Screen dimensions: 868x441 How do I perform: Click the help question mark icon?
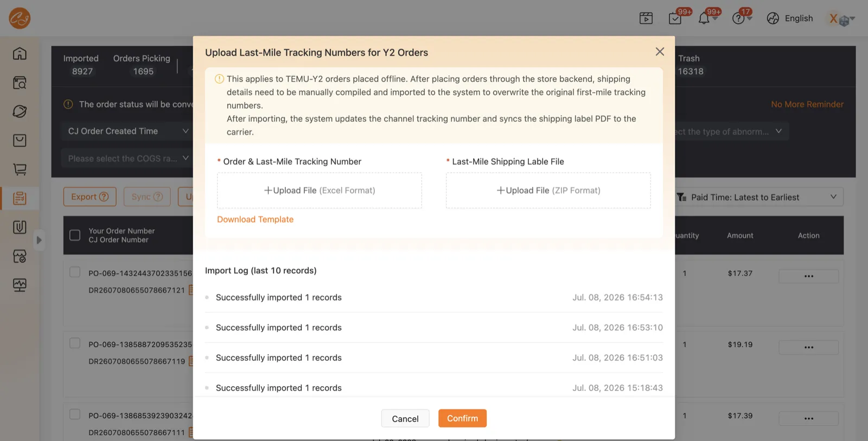coord(738,18)
